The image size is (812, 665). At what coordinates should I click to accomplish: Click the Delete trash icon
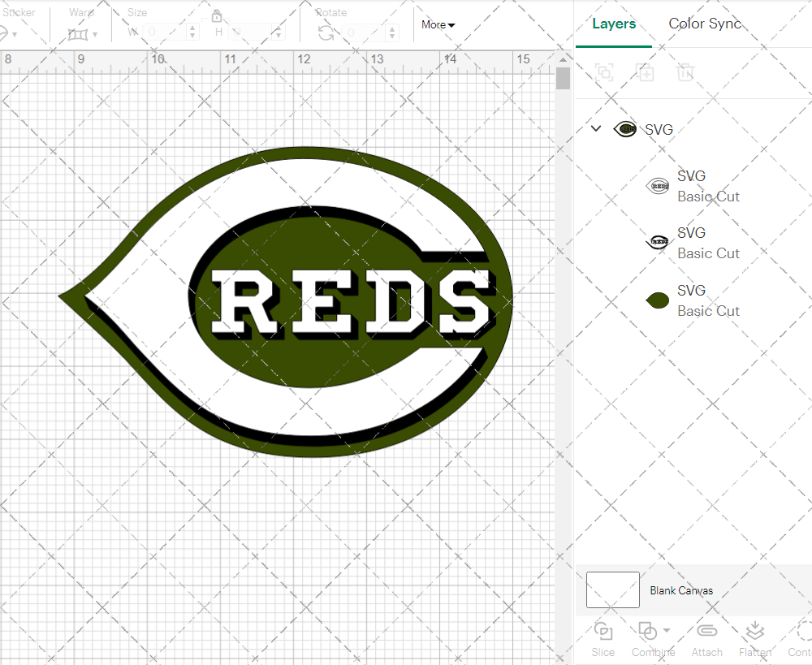pos(685,72)
